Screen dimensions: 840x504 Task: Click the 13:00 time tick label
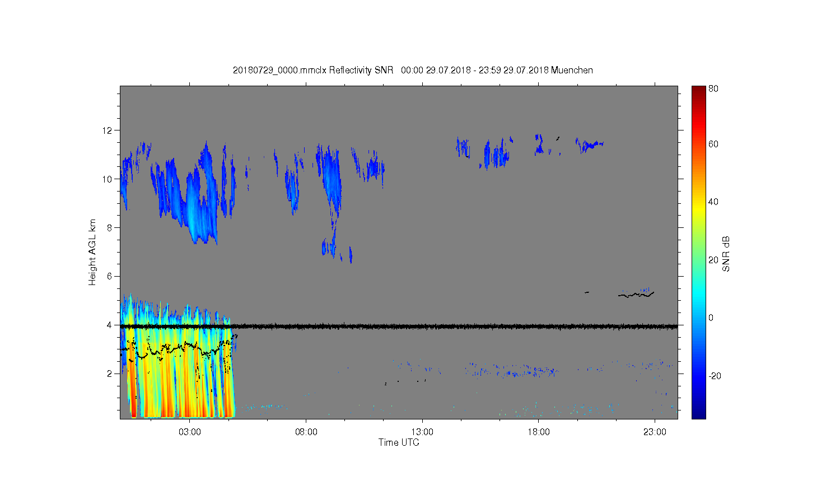pos(422,432)
